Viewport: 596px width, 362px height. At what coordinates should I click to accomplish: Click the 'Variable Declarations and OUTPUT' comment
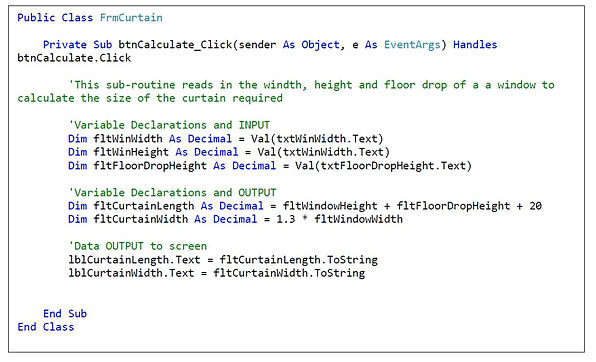[x=172, y=192]
